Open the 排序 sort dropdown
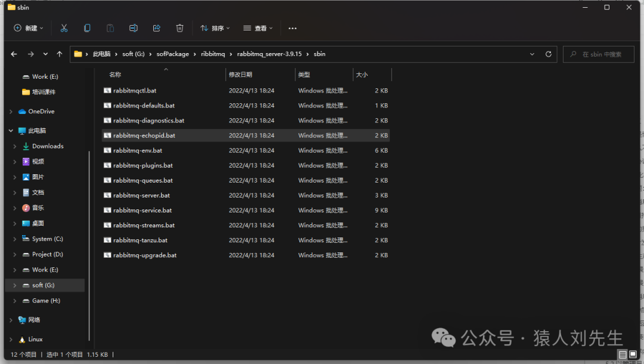The image size is (644, 364). (215, 28)
